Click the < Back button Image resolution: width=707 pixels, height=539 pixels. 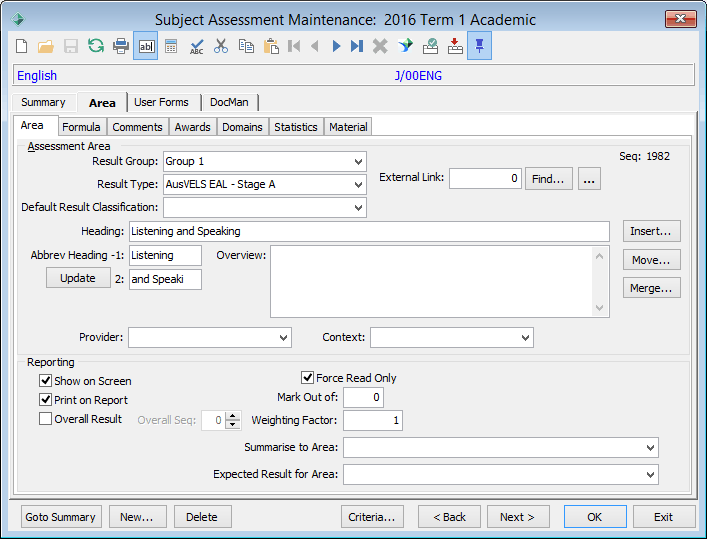coord(449,517)
